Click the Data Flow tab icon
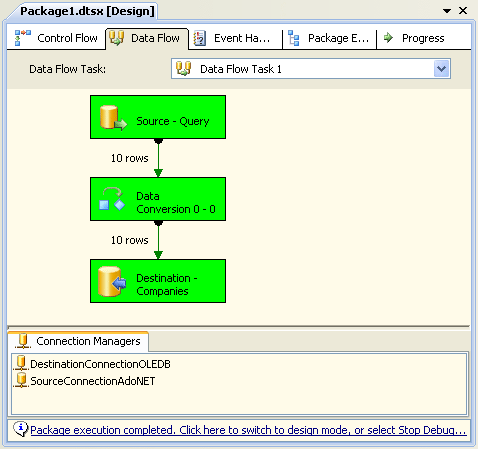This screenshot has width=478, height=449. (117, 38)
